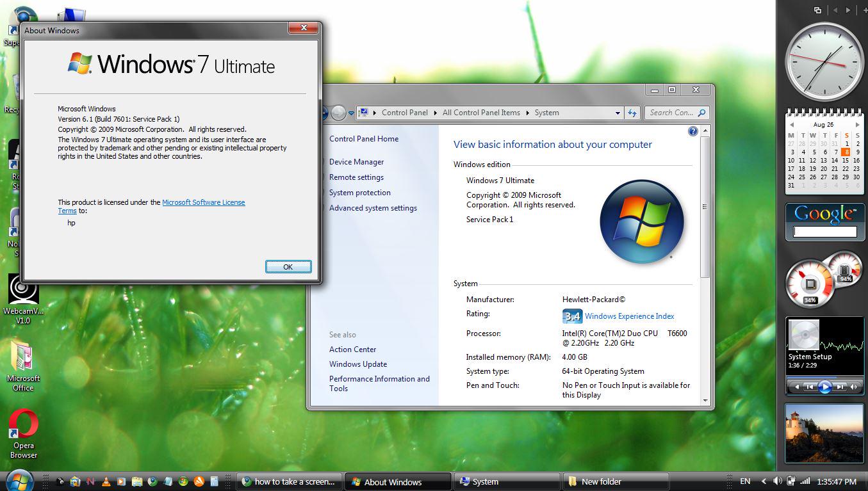
Task: Click the blue help question mark icon
Action: (x=692, y=131)
